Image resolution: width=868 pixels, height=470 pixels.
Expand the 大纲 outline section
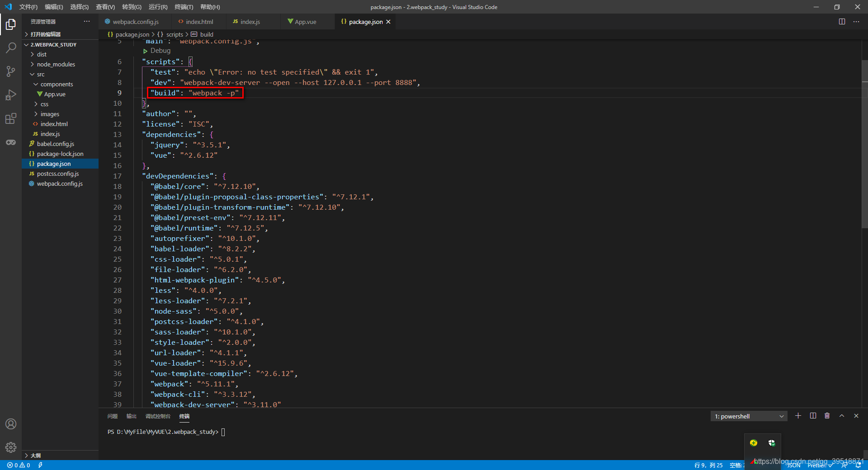tap(60, 455)
